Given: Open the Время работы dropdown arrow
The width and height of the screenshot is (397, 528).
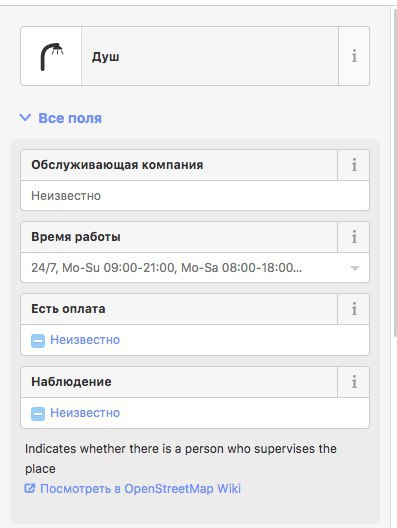Looking at the screenshot, I should [355, 268].
